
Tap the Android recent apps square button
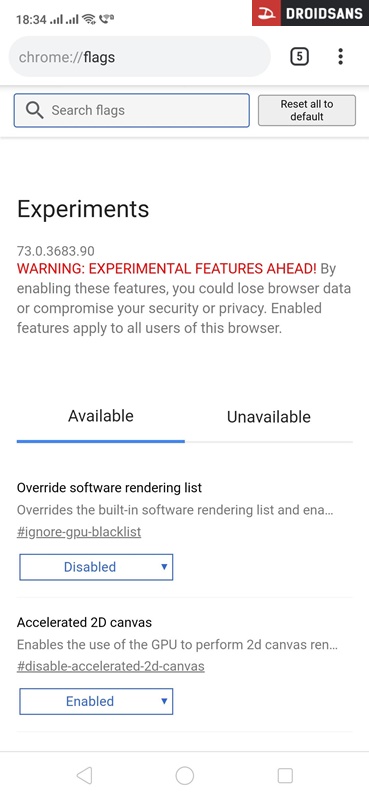tap(285, 776)
